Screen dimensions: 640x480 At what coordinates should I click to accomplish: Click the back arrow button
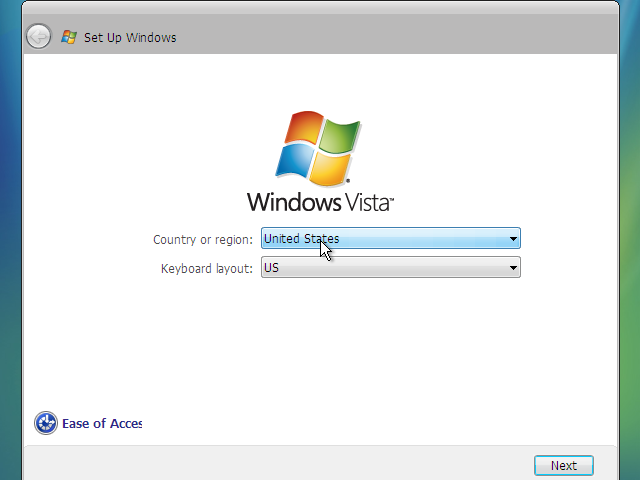click(x=39, y=37)
